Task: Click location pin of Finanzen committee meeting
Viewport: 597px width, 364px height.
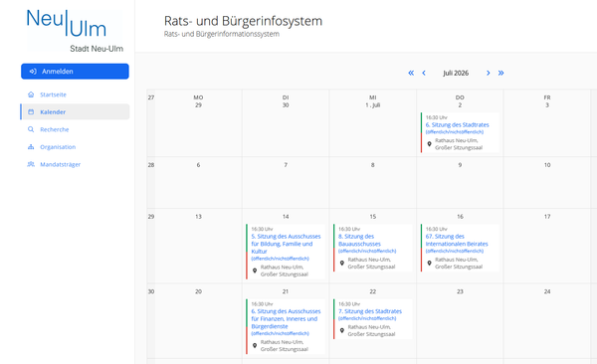Action: [255, 346]
